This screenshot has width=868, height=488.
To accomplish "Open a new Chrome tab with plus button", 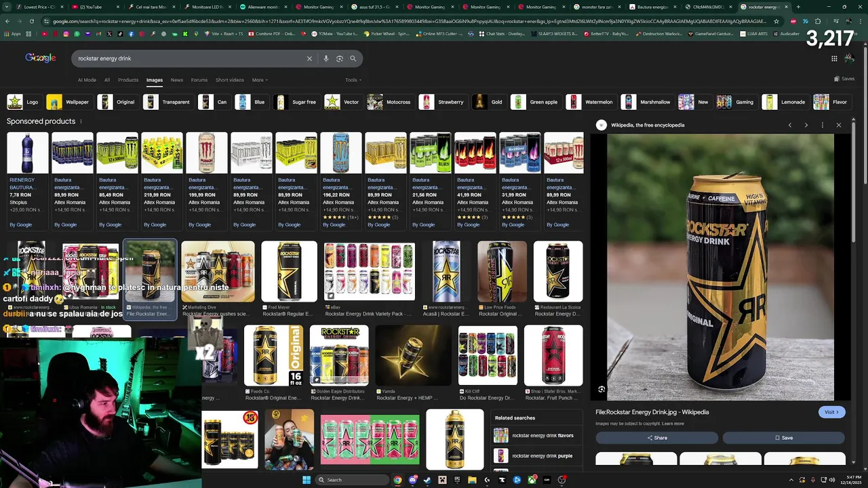I will 798,7.
